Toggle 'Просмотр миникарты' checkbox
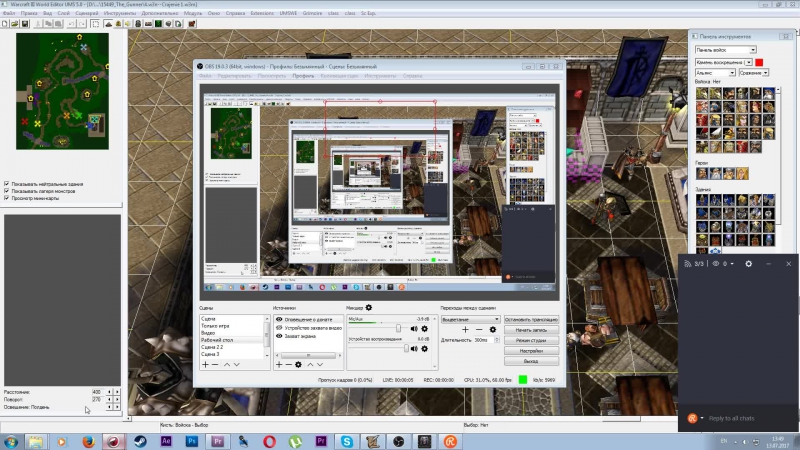The image size is (800, 450). click(x=7, y=198)
